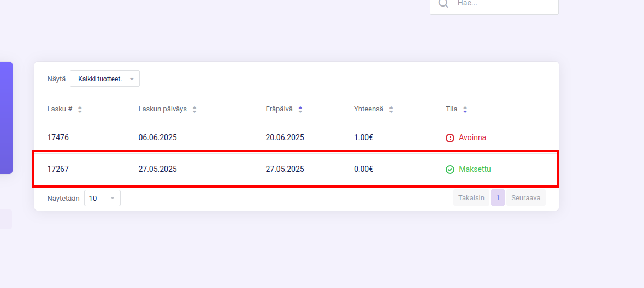Click the 1.00€ total of invoice 17476

coord(363,137)
